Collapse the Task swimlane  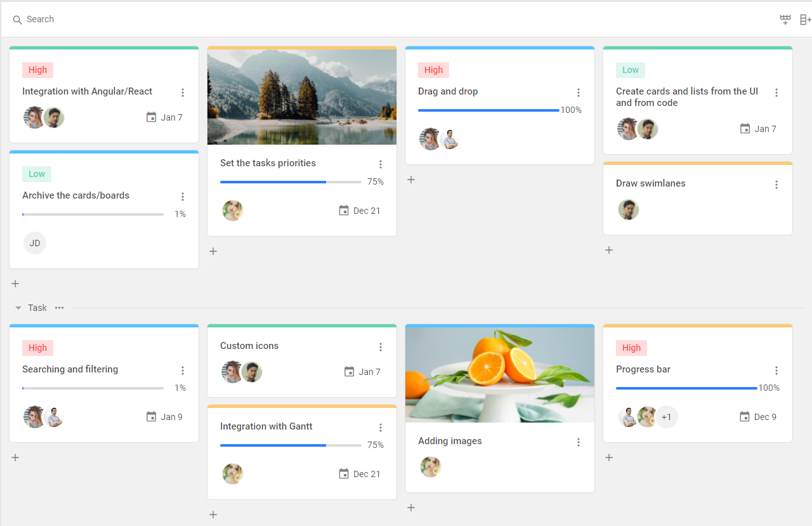[x=18, y=308]
